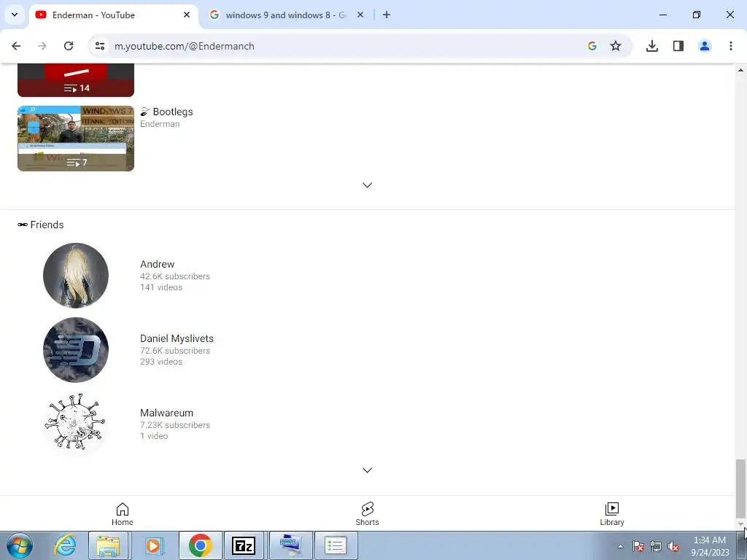Open YouTube Shorts
The height and width of the screenshot is (560, 747).
pos(368,514)
